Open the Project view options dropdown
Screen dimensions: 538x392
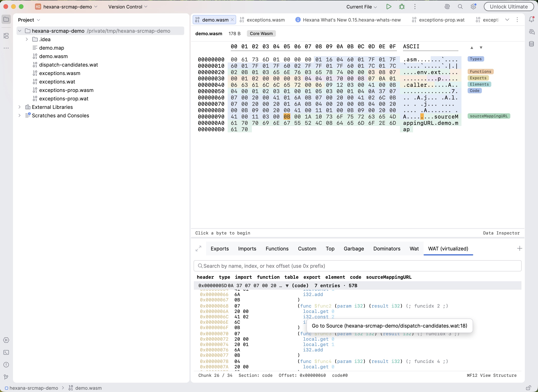(39, 20)
